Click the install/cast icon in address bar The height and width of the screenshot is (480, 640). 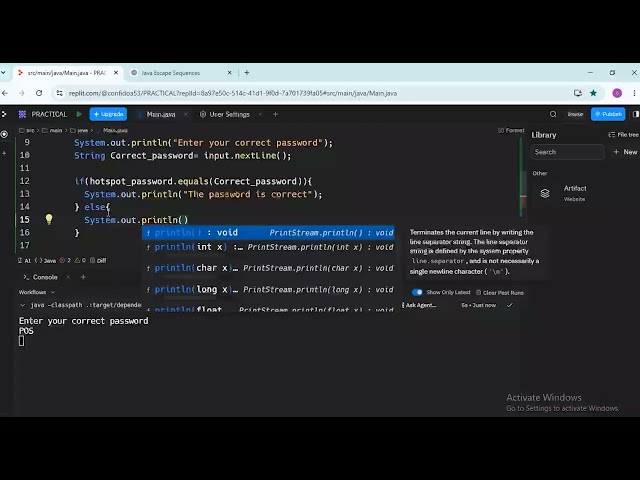(x=578, y=93)
